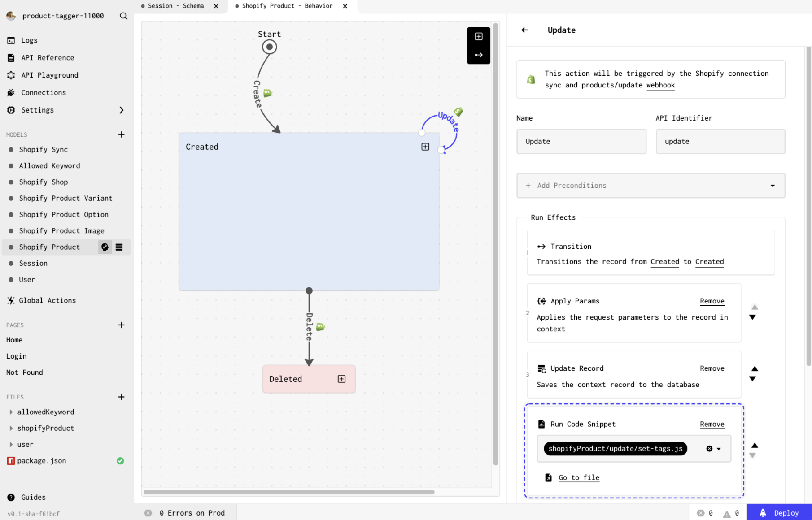Click plus icon in Created state
Screen dimensions: 812x520
coord(425,147)
